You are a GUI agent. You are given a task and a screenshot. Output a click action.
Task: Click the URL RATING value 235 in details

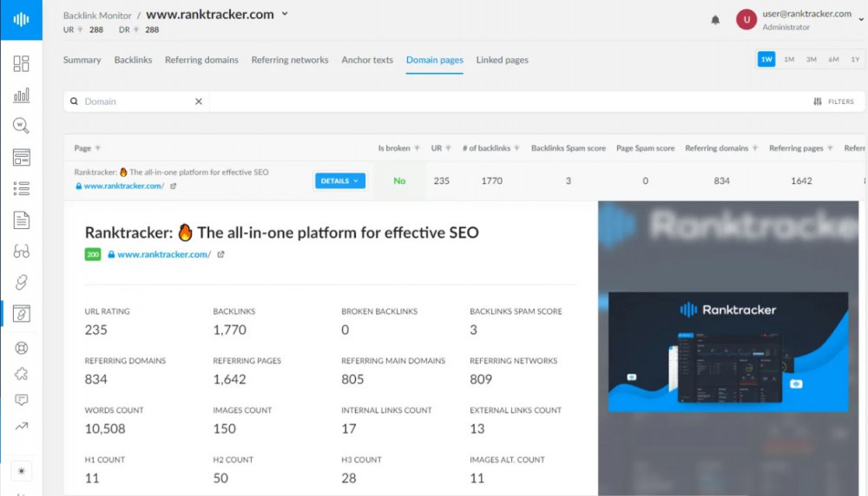(x=95, y=330)
